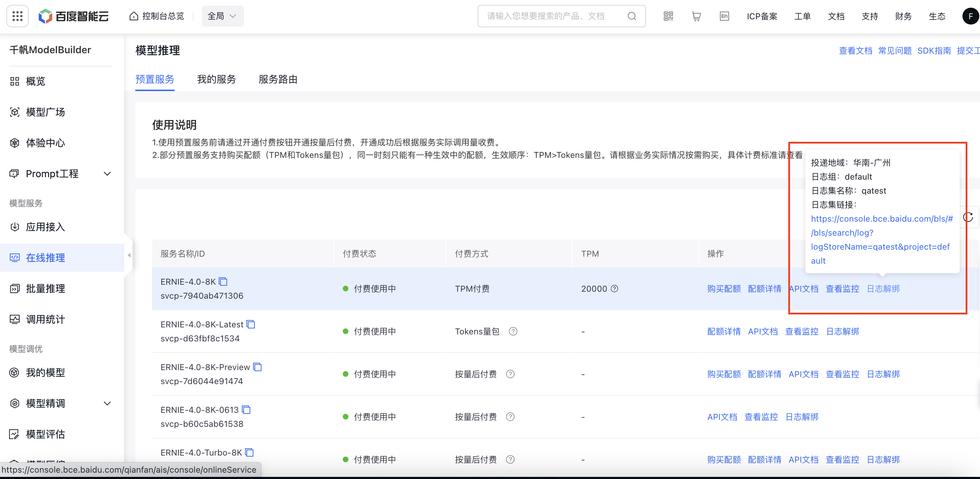Screen dimensions: 980x479
Task: Switch language with the En icon
Action: pos(724,16)
